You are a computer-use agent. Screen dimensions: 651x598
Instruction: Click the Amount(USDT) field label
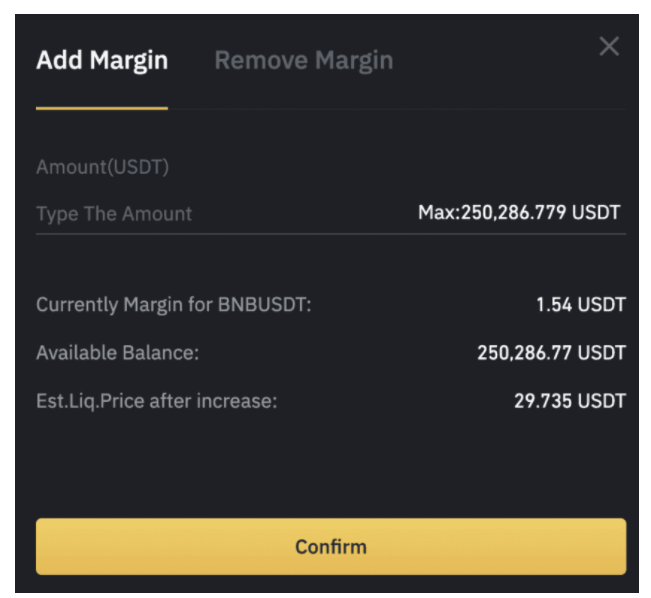click(102, 167)
